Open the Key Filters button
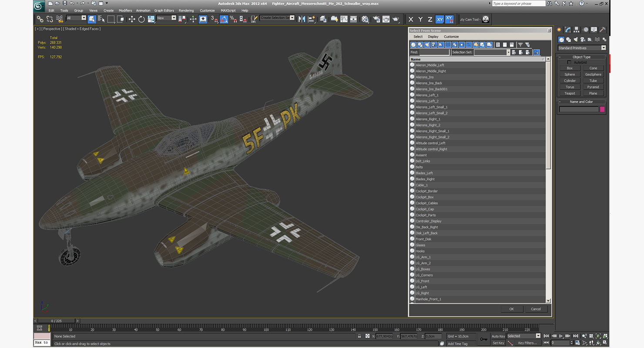The image size is (644, 348). click(527, 343)
